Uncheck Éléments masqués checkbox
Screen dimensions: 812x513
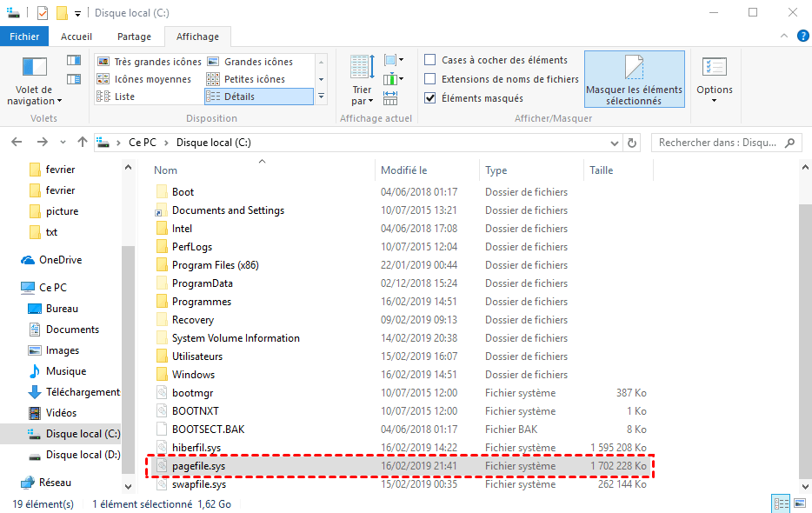click(x=429, y=98)
